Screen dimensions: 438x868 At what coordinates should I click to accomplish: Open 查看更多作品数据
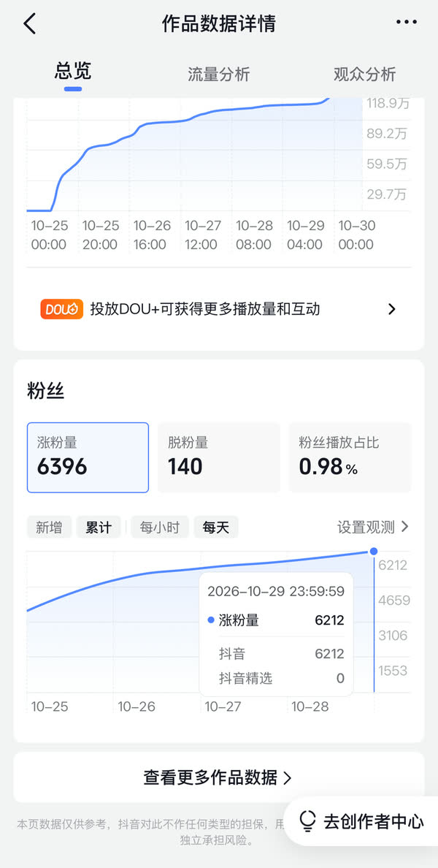click(x=219, y=777)
